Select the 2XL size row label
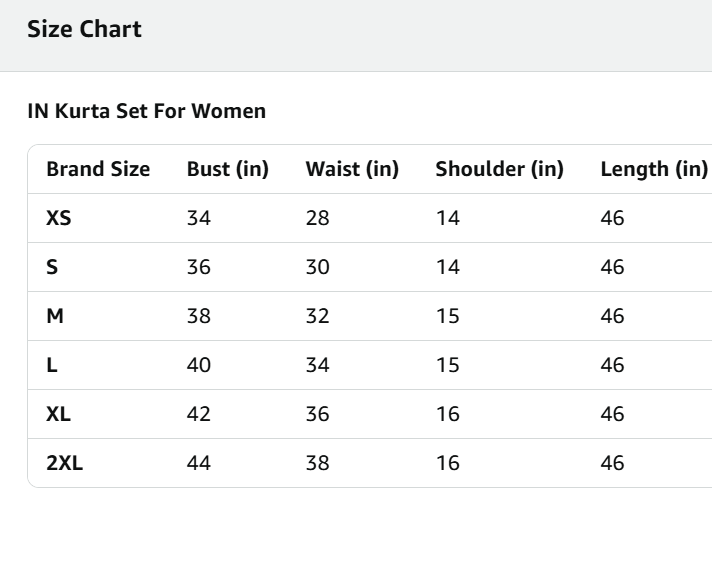Viewport: 712px width, 573px height. point(64,463)
